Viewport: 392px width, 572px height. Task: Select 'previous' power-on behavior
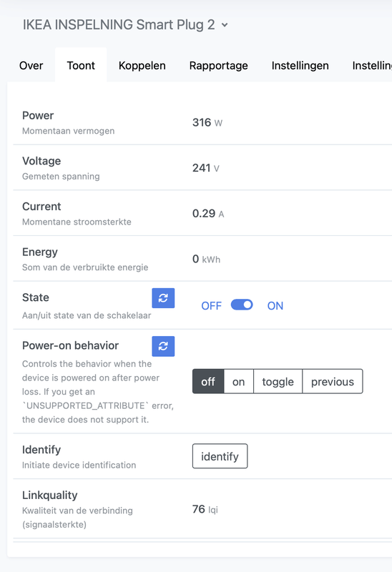(333, 382)
